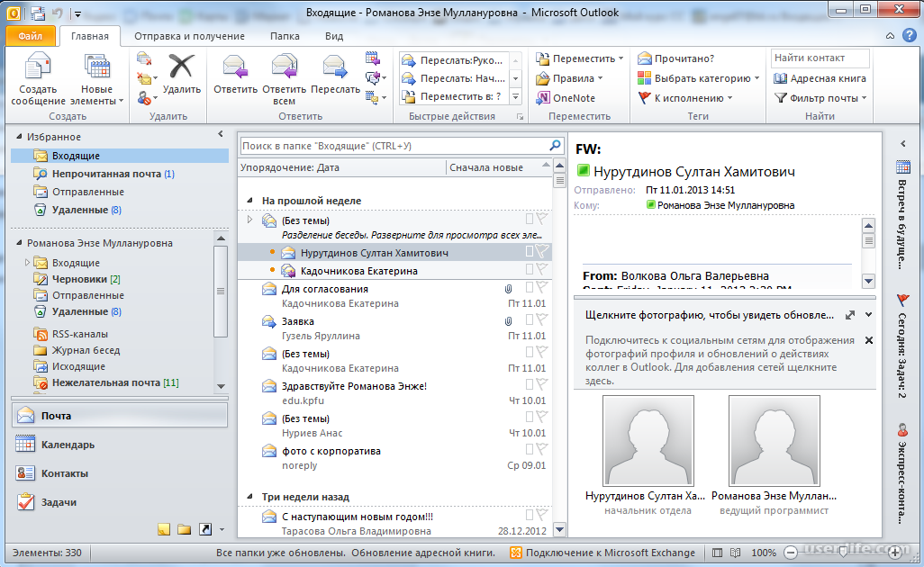Open the К исполнению follow-up menu
The height and width of the screenshot is (567, 924).
[x=686, y=98]
